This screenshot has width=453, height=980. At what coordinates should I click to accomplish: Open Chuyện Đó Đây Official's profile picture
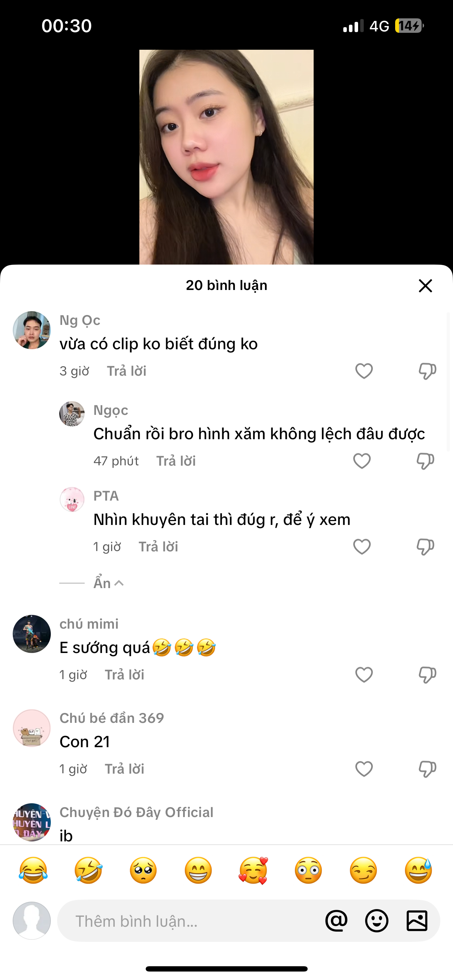(x=32, y=822)
